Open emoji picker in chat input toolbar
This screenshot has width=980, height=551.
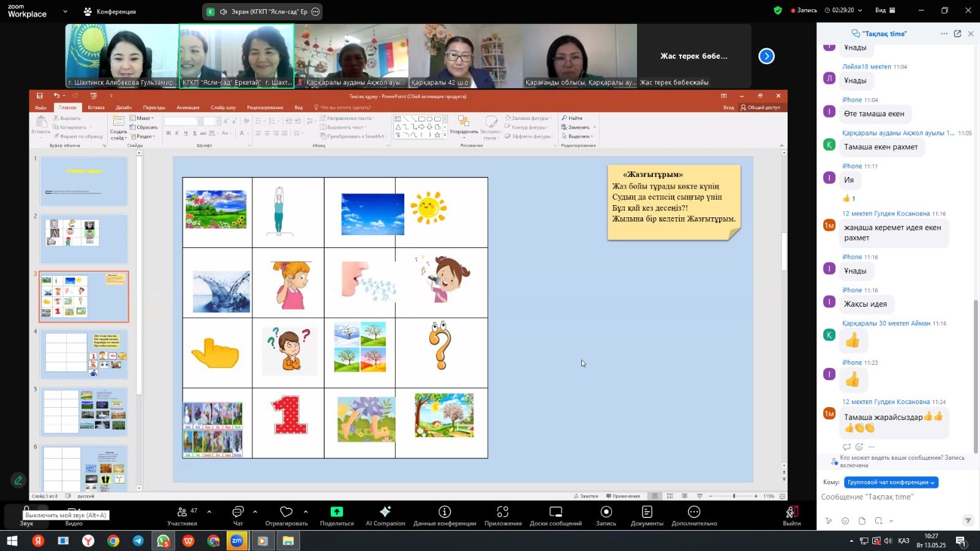(845, 521)
